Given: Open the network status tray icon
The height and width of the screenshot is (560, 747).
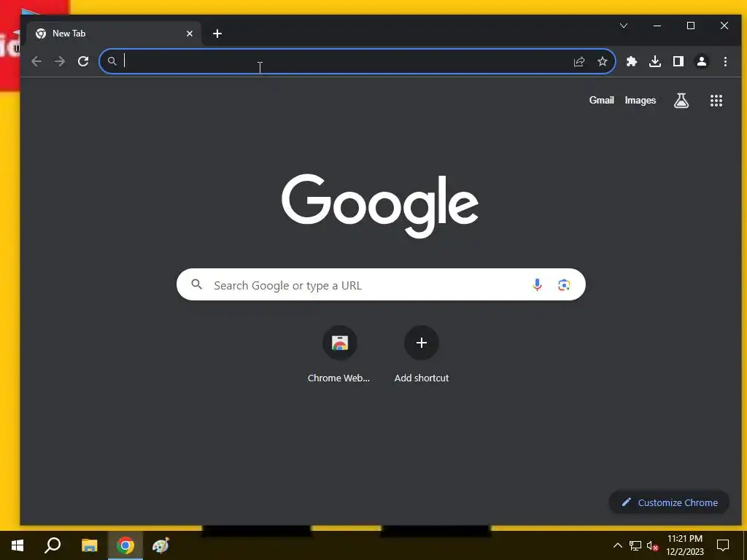Looking at the screenshot, I should tap(635, 545).
